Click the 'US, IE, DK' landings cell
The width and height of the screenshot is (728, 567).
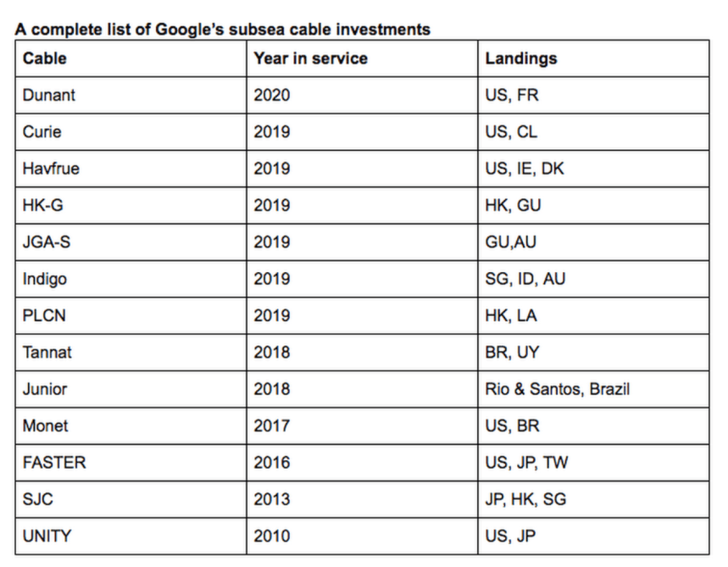pos(525,169)
